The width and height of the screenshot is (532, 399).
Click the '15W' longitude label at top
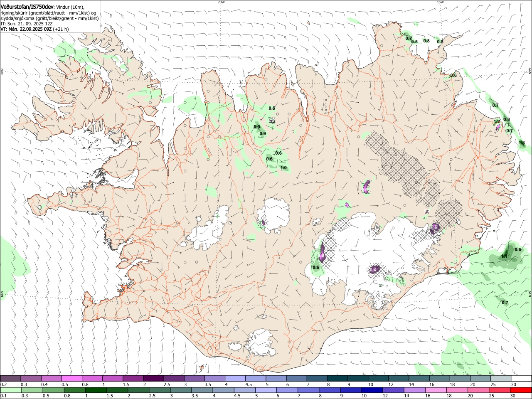pos(440,2)
